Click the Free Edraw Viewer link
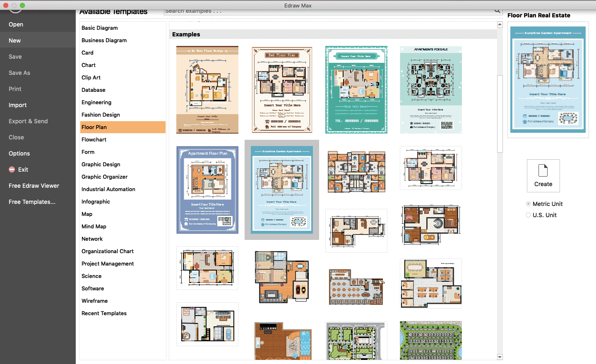The width and height of the screenshot is (596, 364). coord(34,186)
